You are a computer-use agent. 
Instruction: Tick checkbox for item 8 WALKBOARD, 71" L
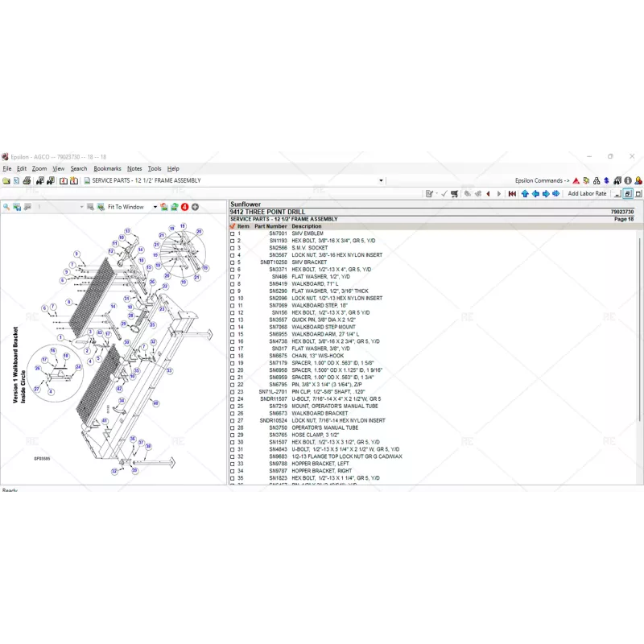[233, 284]
